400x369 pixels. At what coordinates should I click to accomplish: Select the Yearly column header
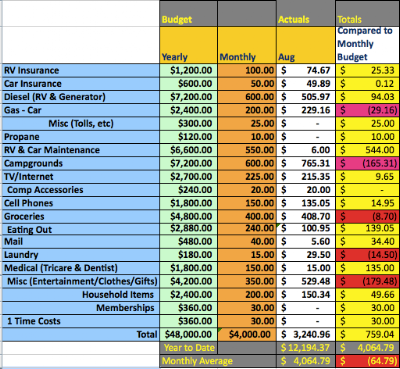(189, 45)
